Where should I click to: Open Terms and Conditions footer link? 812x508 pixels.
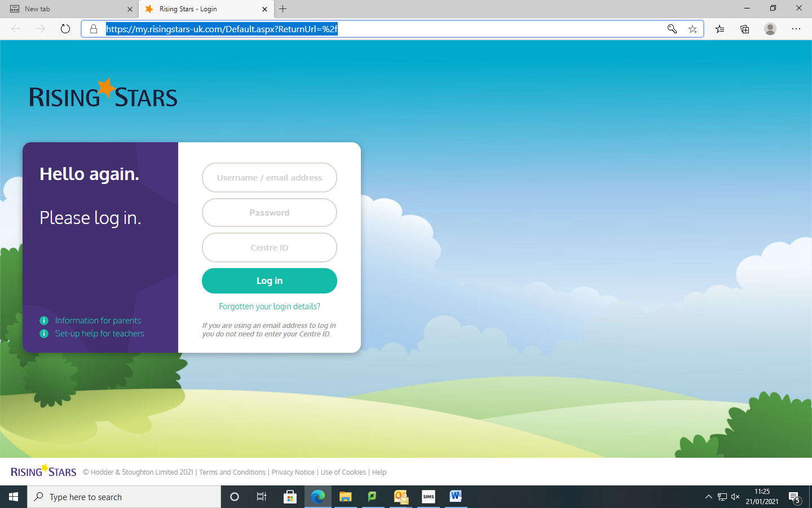pyautogui.click(x=232, y=472)
